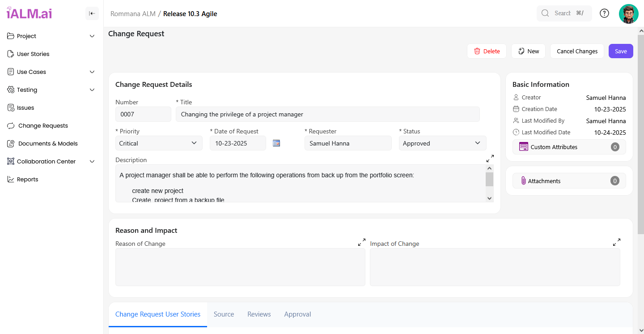Expand the Impact of Change editor
This screenshot has height=334, width=644.
[x=616, y=242]
